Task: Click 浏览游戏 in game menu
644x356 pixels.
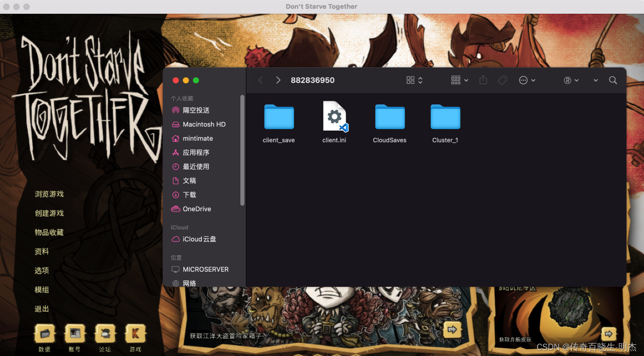Action: (49, 194)
